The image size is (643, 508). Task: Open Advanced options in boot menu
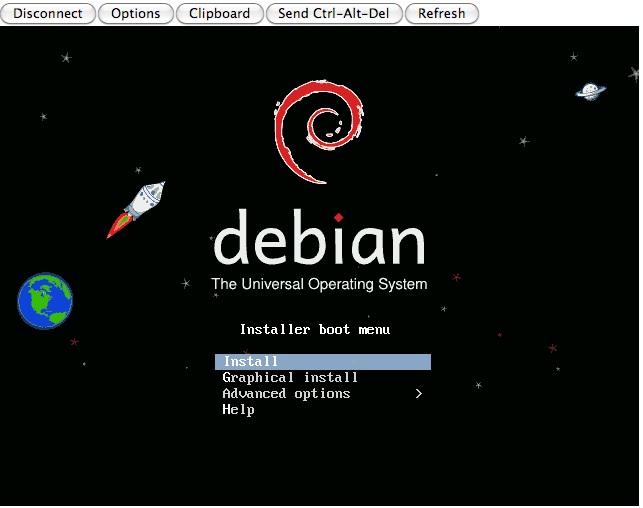click(286, 394)
